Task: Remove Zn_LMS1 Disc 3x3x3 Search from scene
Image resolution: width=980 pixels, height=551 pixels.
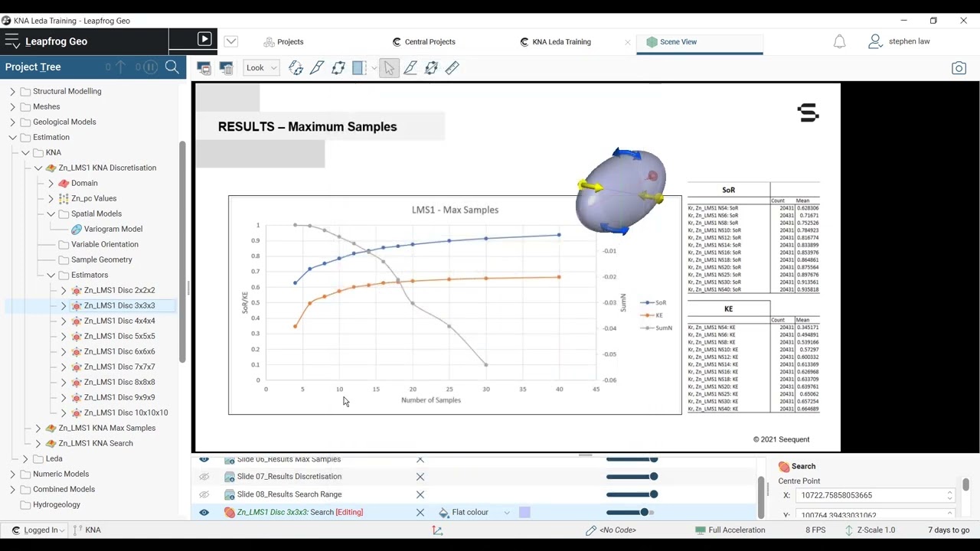Action: 420,512
